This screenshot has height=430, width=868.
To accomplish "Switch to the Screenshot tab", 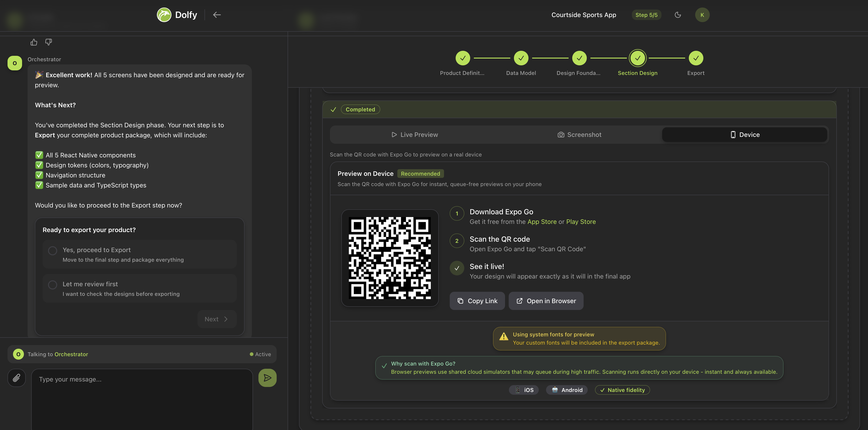I will click(x=579, y=134).
